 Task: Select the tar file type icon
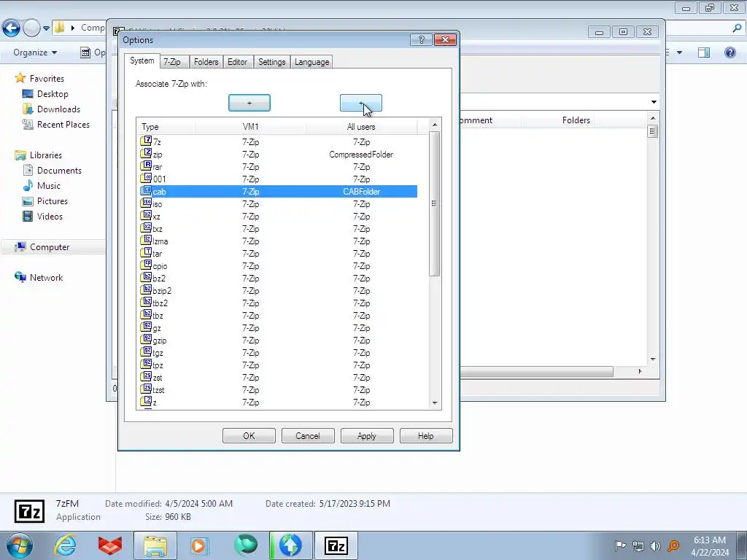[146, 253]
